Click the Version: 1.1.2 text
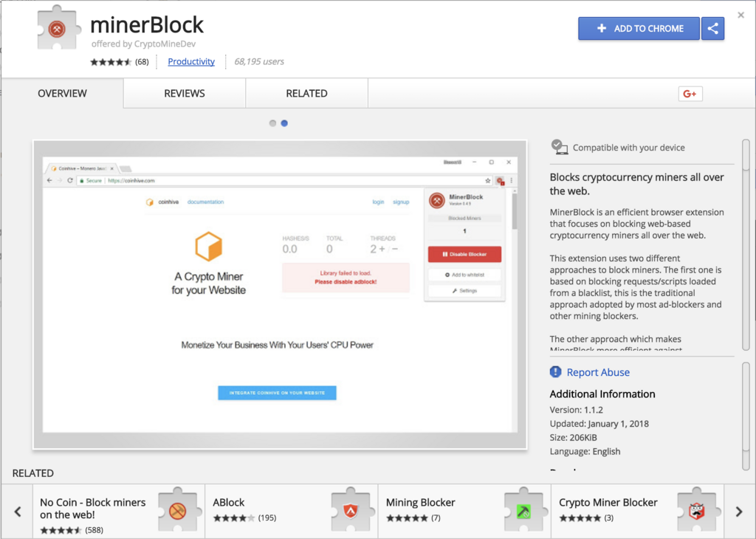This screenshot has width=756, height=539. [576, 410]
